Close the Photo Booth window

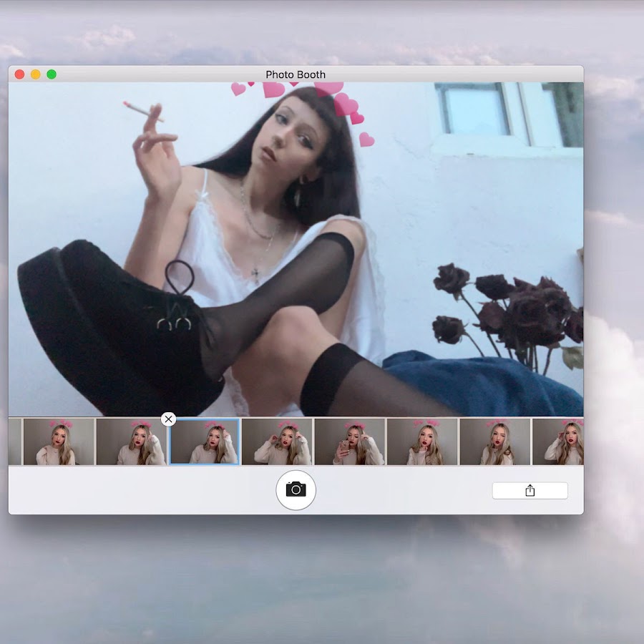(19, 74)
